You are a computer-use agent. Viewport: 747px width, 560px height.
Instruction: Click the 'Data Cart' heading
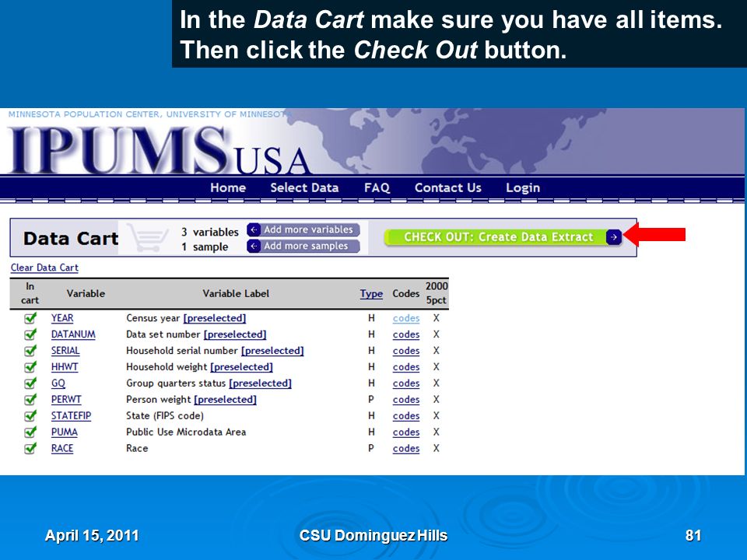click(71, 238)
